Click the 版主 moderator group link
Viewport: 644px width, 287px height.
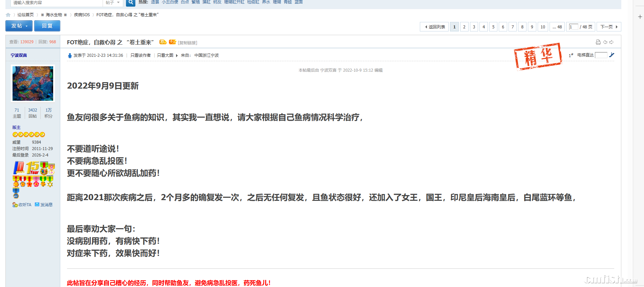click(17, 127)
